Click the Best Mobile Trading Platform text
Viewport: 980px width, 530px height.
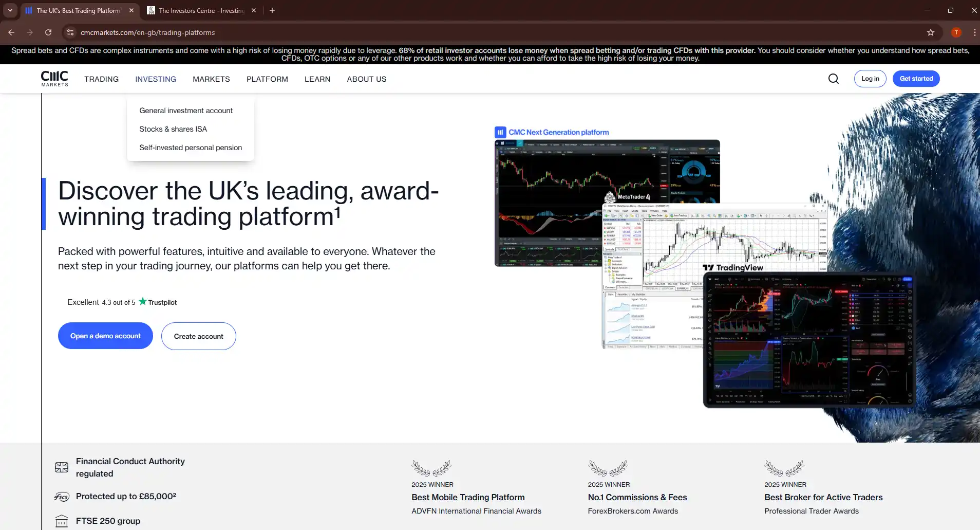pyautogui.click(x=468, y=497)
